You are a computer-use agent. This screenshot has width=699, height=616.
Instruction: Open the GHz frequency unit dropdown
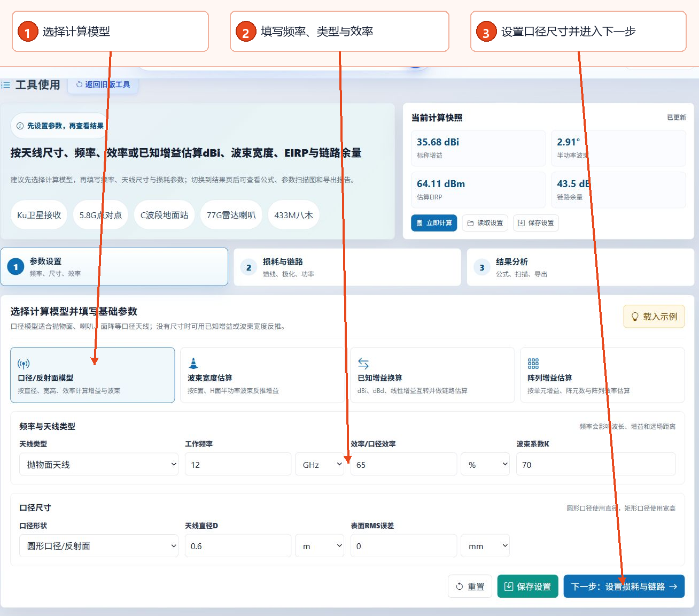click(x=320, y=464)
